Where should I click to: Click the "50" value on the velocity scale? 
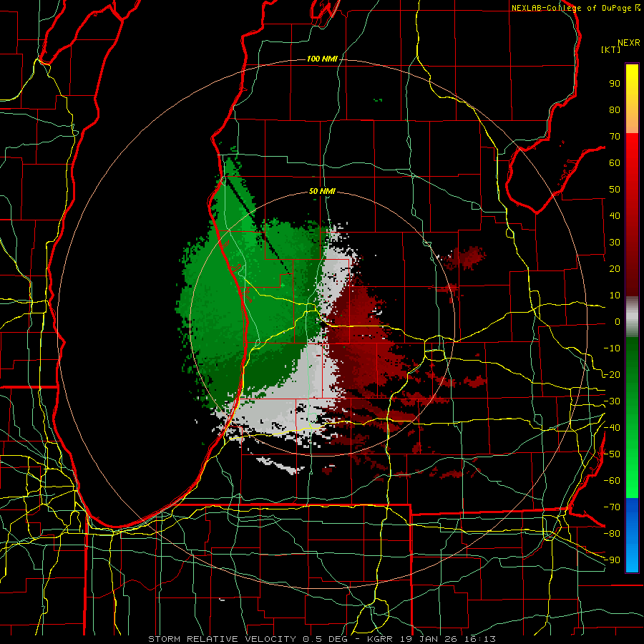(615, 190)
